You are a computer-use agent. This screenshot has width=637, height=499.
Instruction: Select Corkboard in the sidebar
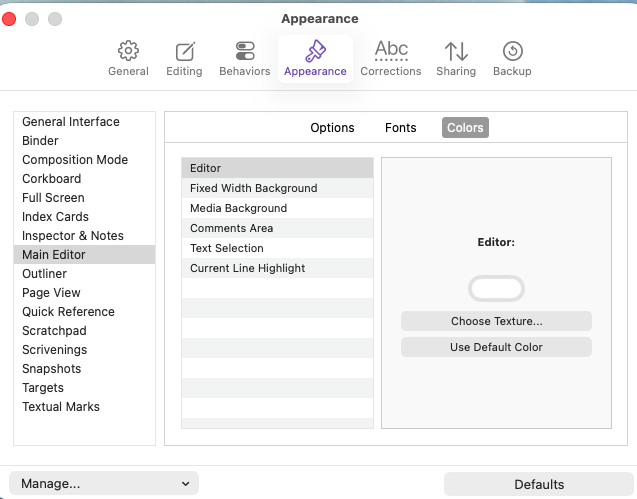pyautogui.click(x=84, y=178)
